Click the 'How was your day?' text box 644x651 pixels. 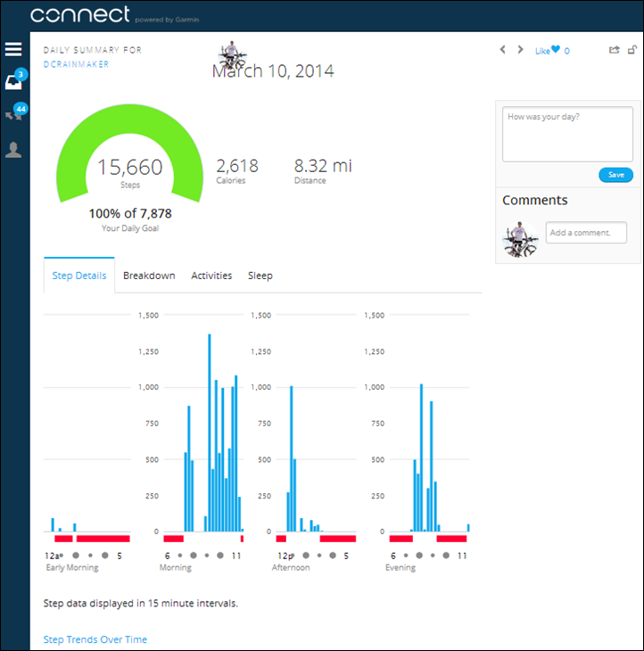[567, 135]
